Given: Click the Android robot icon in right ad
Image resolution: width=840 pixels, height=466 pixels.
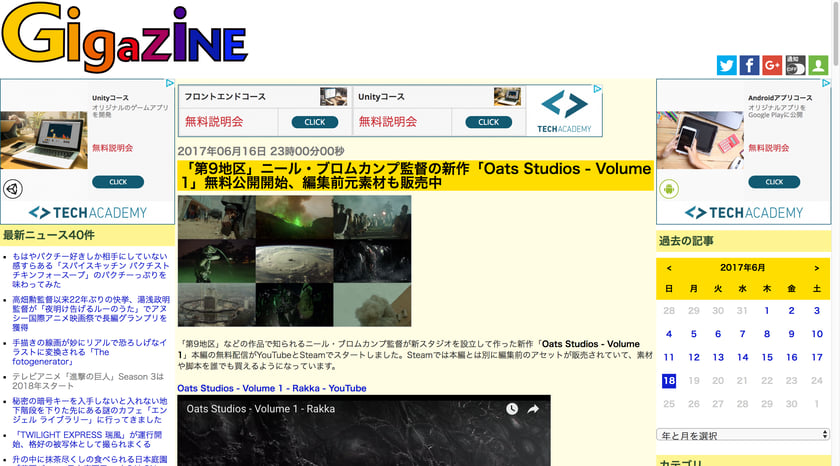Looking at the screenshot, I should click(x=669, y=189).
